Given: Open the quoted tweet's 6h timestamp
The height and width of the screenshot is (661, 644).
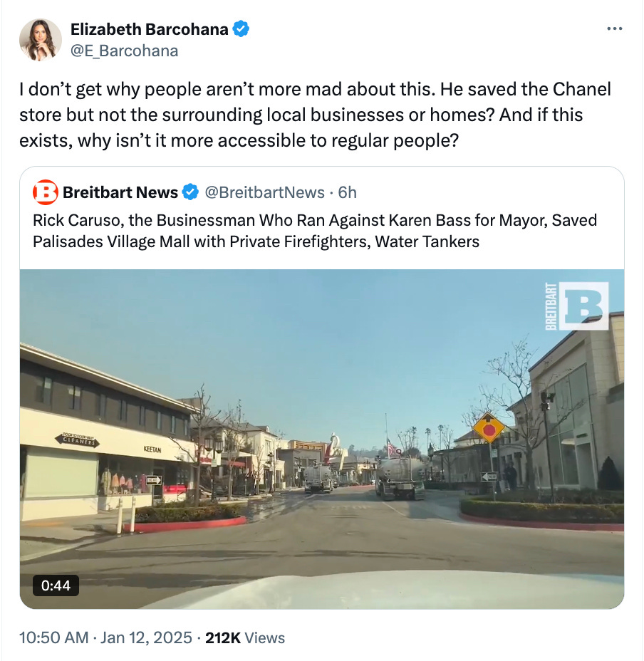Looking at the screenshot, I should pos(347,192).
